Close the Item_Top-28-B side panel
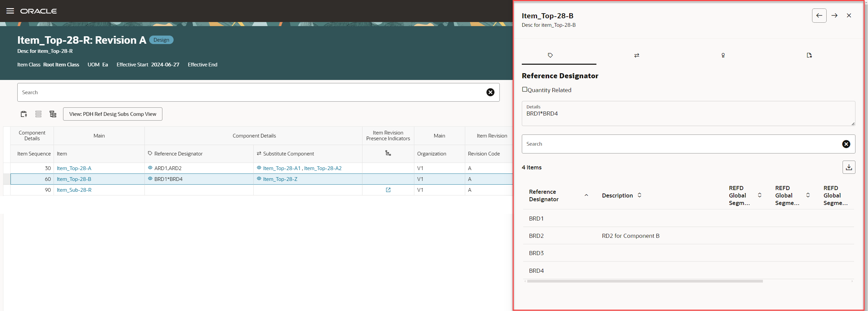868x311 pixels. pyautogui.click(x=849, y=16)
